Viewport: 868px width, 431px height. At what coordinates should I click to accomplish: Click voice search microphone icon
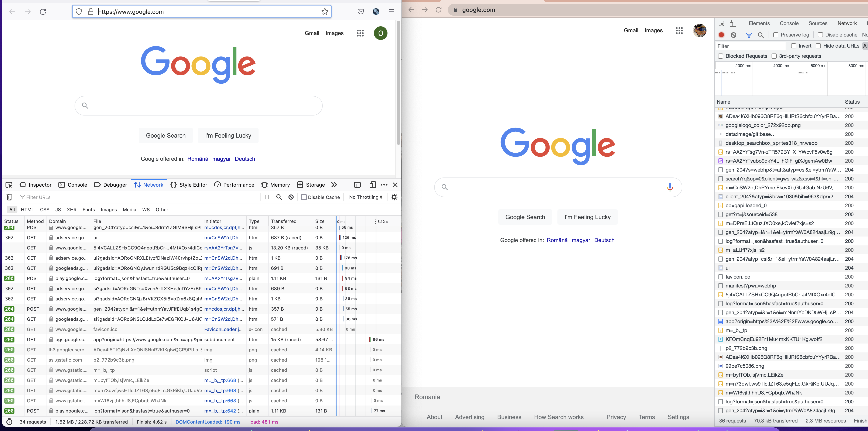670,187
